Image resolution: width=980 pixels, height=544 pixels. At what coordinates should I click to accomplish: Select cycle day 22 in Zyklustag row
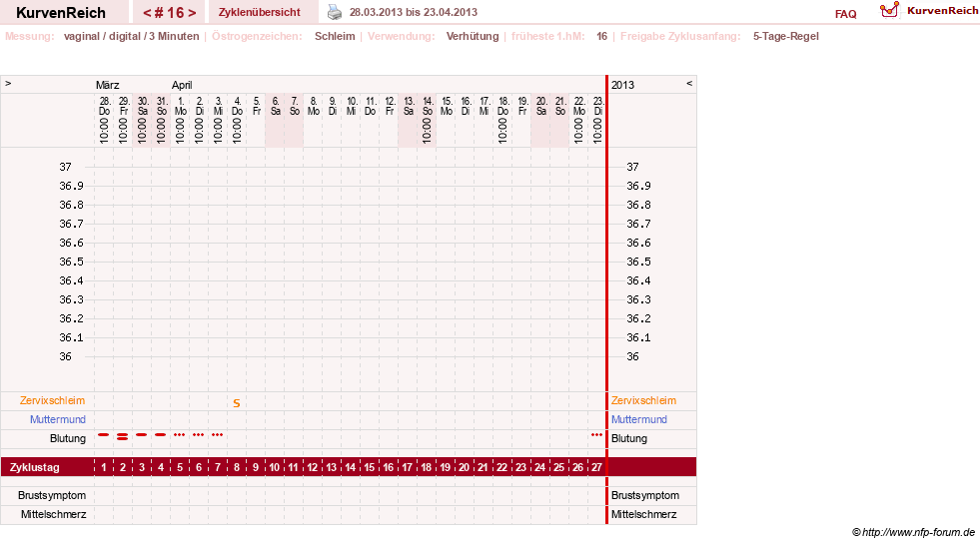click(x=501, y=467)
